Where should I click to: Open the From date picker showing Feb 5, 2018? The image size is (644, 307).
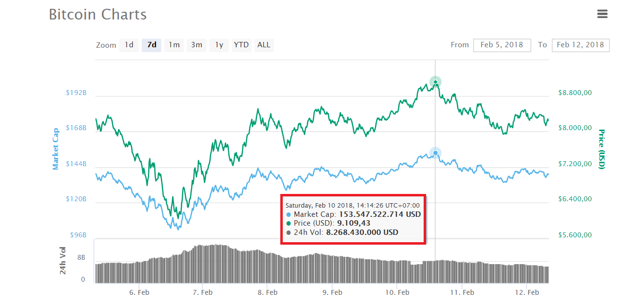502,45
